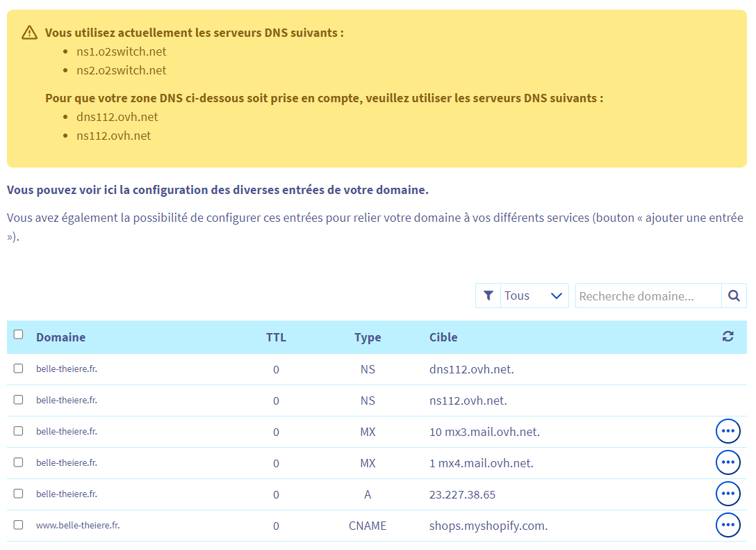756x550 pixels.
Task: Select checkbox for the 1 mx4.mail.ovh.net row
Action: coord(18,462)
